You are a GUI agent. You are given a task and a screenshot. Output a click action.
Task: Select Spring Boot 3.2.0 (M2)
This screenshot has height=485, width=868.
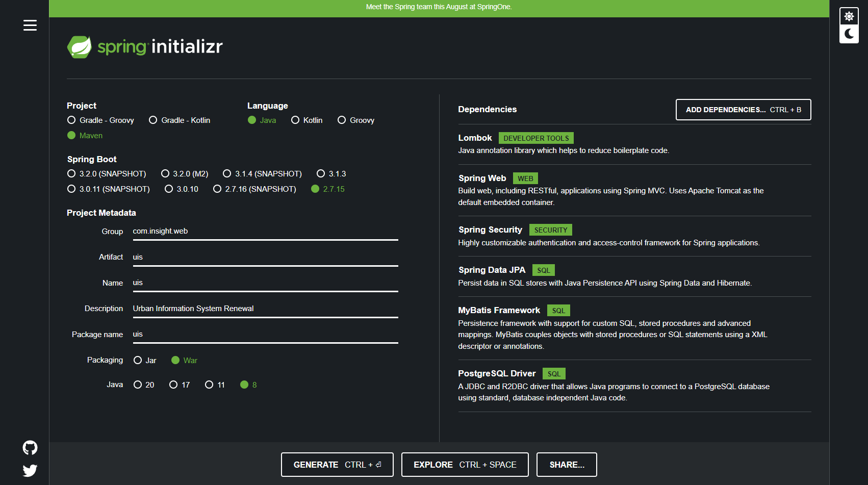coord(185,174)
